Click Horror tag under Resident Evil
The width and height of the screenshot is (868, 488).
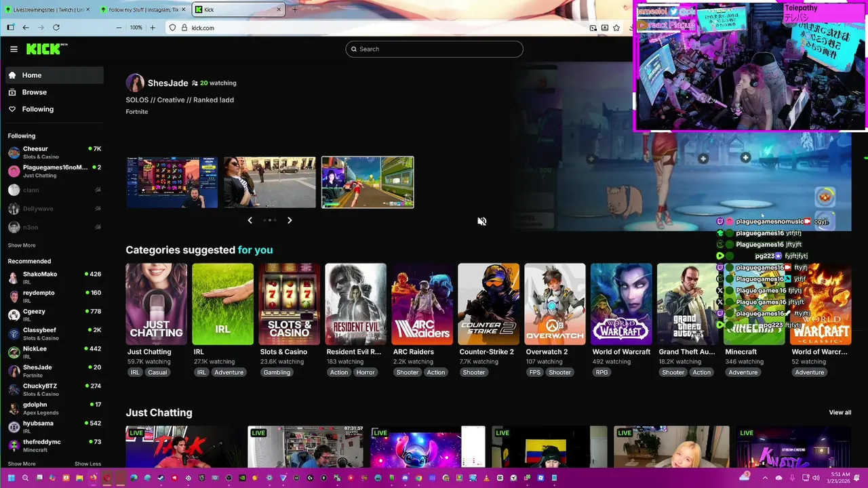point(366,372)
